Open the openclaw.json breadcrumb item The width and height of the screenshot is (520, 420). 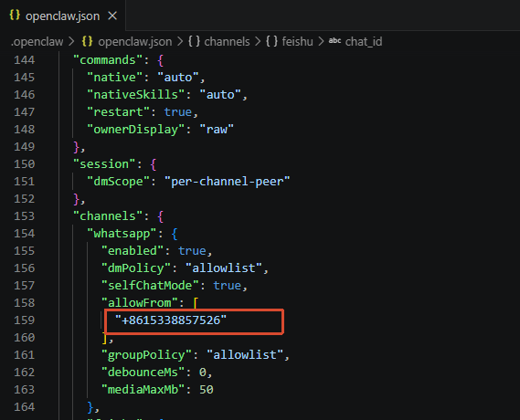pos(135,42)
